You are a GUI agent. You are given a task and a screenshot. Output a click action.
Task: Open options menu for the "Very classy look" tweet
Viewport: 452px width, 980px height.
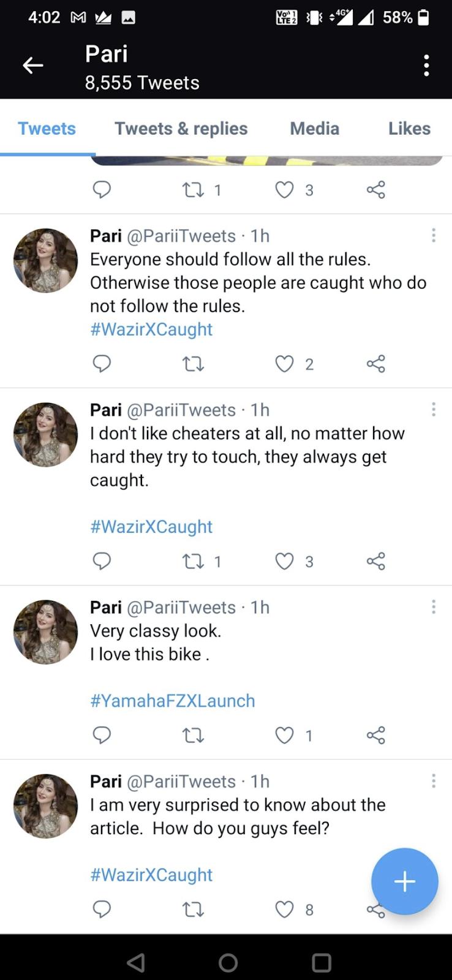[x=434, y=607]
